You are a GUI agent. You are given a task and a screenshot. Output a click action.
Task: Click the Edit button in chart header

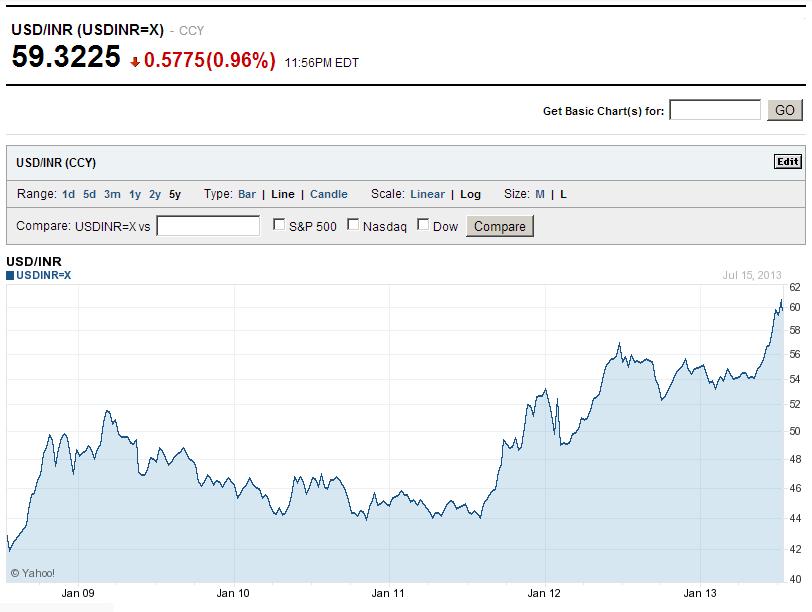pyautogui.click(x=787, y=162)
